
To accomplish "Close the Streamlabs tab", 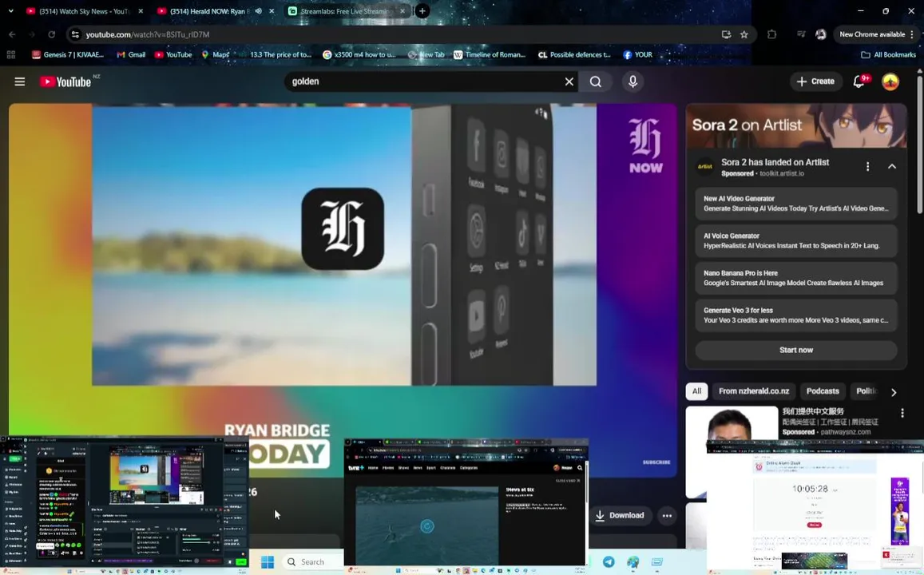I will click(x=403, y=10).
